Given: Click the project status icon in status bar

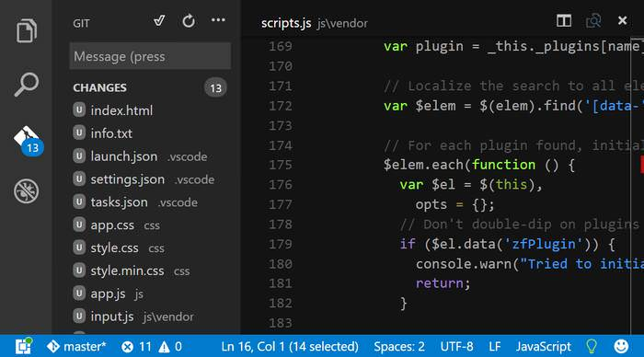Looking at the screenshot, I should (x=23, y=346).
